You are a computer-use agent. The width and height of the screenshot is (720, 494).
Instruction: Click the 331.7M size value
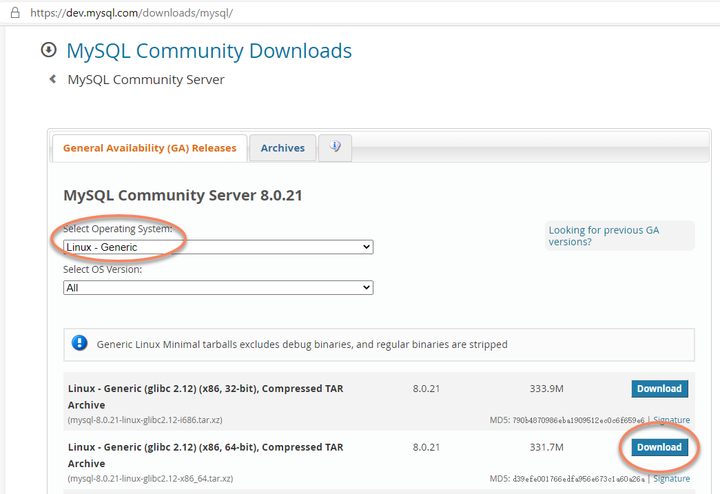coord(546,447)
